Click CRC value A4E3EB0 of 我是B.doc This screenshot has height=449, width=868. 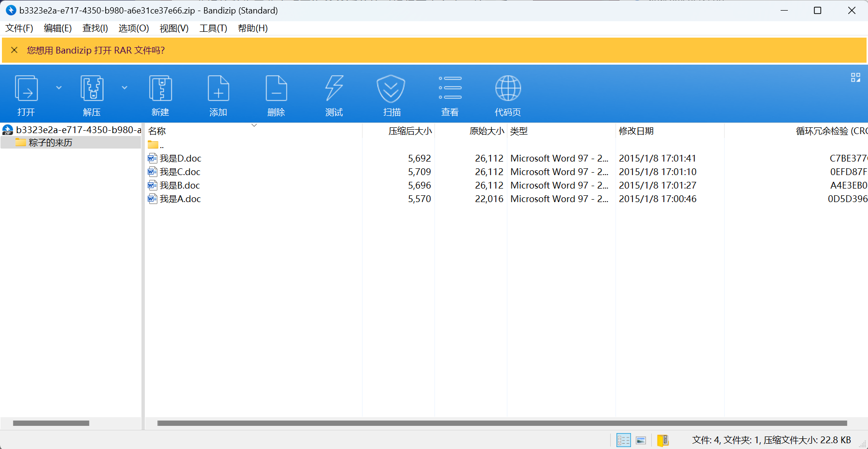[x=849, y=185]
